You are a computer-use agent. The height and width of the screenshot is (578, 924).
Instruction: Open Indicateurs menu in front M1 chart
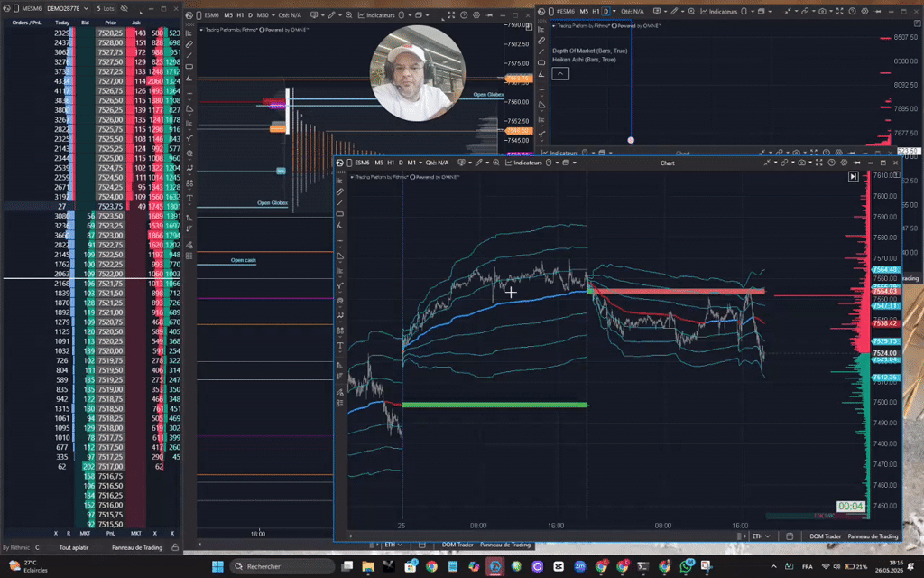523,163
